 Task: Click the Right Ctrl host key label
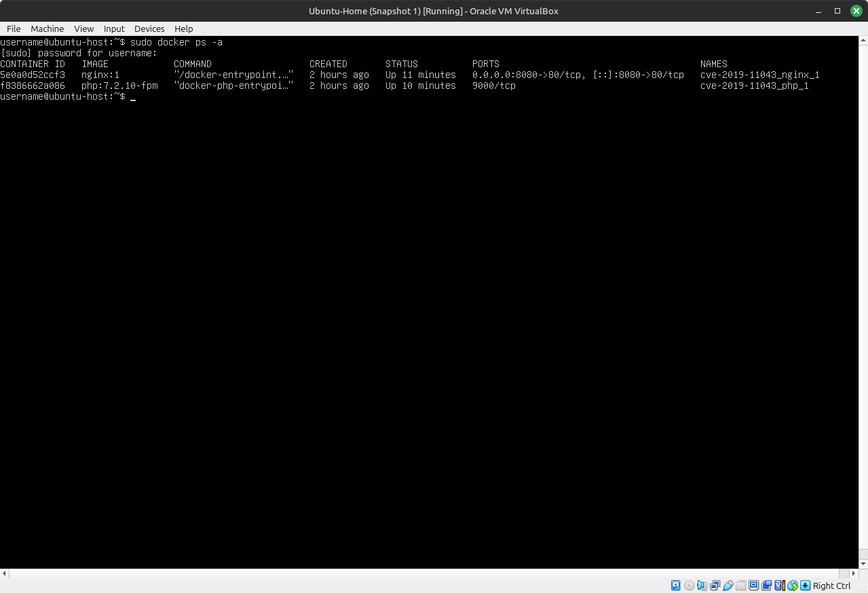[831, 586]
